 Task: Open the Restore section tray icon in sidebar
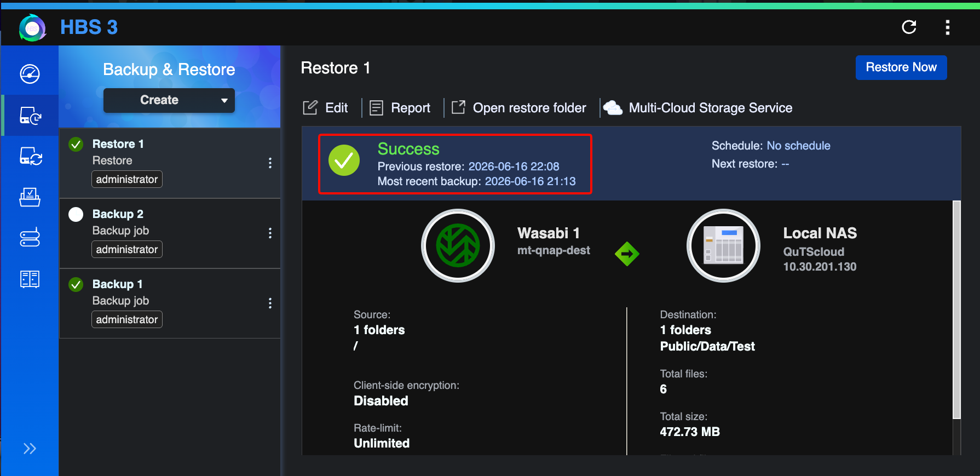coord(30,197)
